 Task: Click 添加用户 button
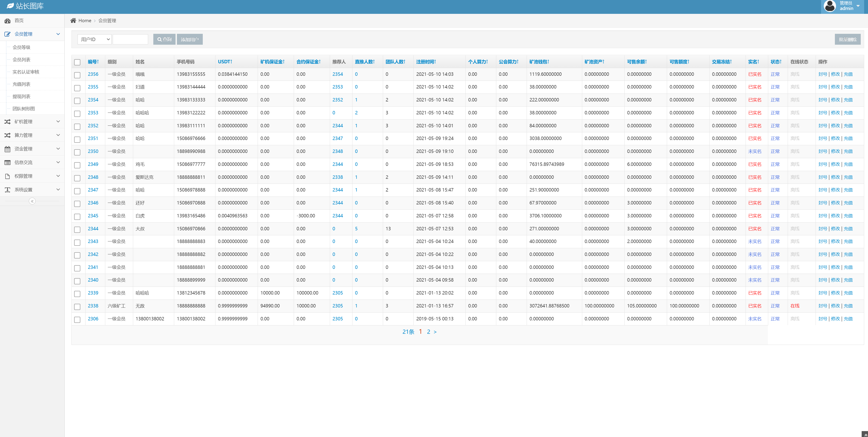point(189,39)
